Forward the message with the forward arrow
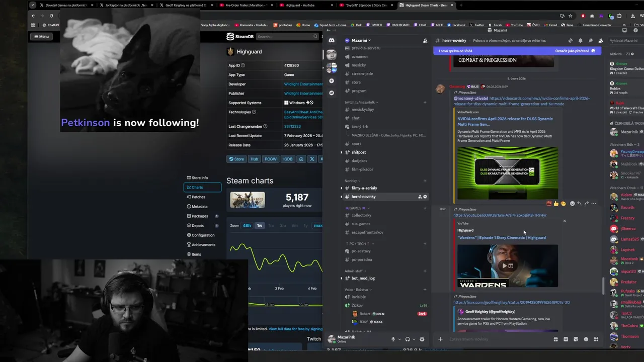 (586, 204)
